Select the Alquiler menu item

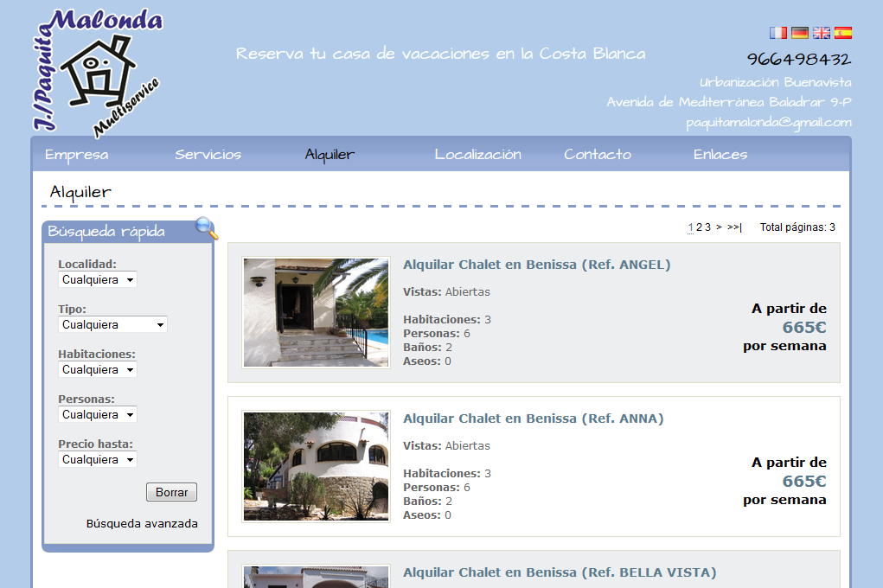330,154
